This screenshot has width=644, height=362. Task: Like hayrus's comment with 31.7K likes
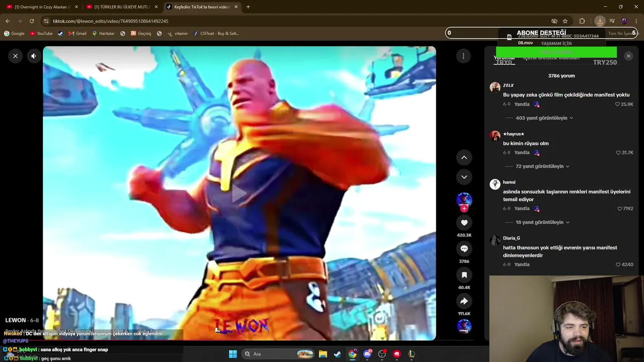(618, 153)
